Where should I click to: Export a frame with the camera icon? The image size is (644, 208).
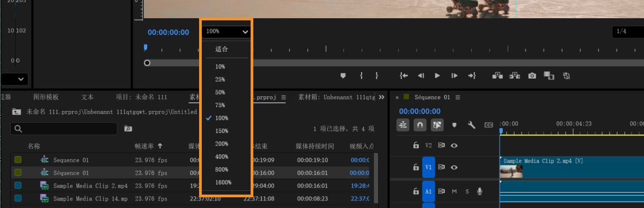532,76
